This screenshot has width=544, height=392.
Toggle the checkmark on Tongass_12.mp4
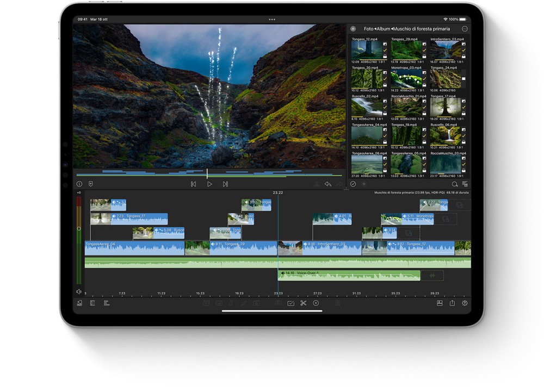tap(385, 51)
